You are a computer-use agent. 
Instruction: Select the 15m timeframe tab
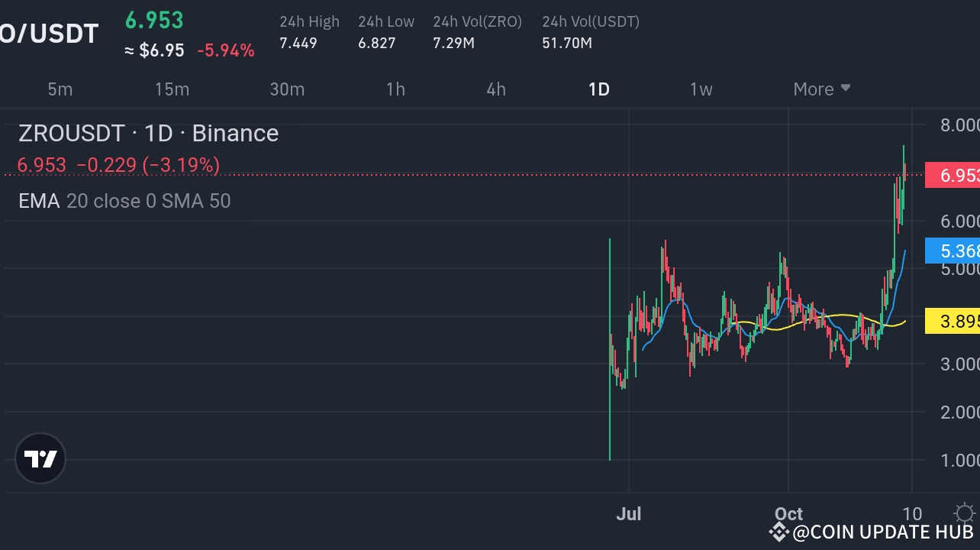(x=172, y=89)
